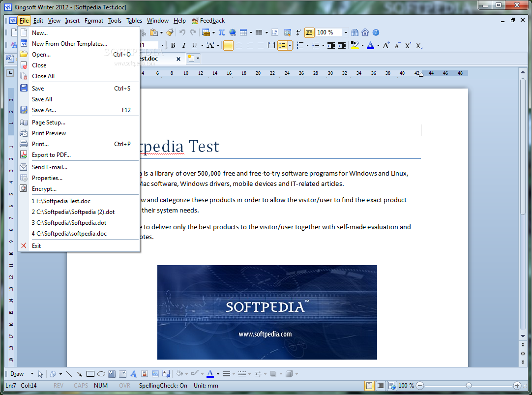Click the Format Painter brush icon
The width and height of the screenshot is (532, 395).
click(170, 32)
